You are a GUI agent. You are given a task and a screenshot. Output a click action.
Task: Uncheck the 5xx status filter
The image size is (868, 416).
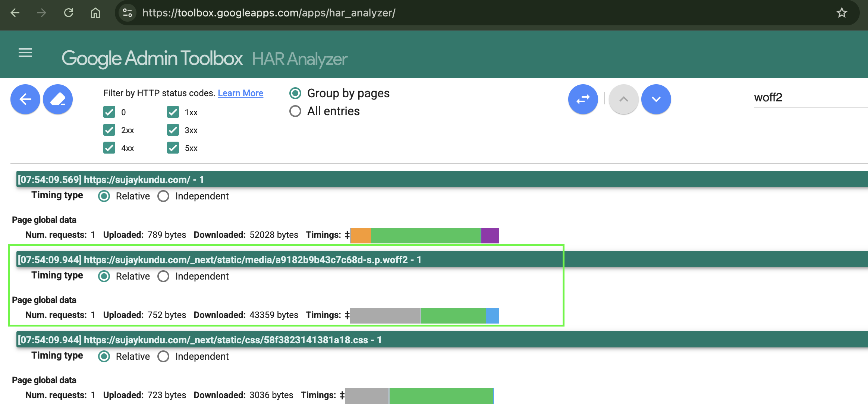coord(173,148)
